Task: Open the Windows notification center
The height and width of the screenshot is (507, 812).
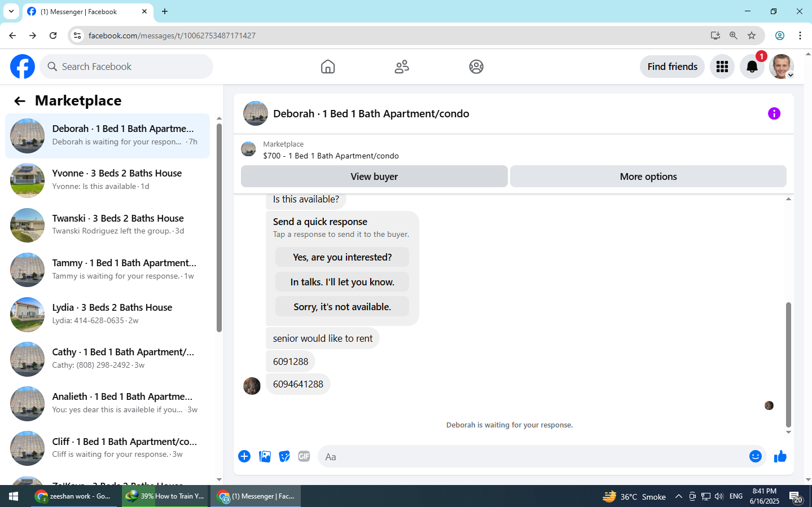Action: (796, 497)
